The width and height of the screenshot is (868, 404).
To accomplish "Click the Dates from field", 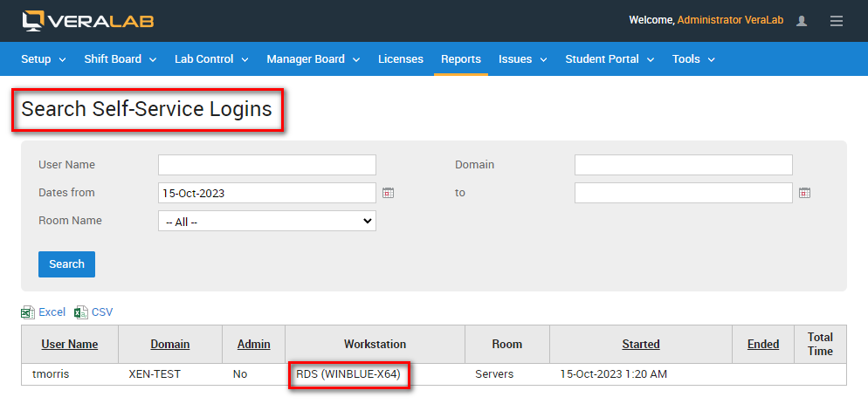I will pos(267,193).
